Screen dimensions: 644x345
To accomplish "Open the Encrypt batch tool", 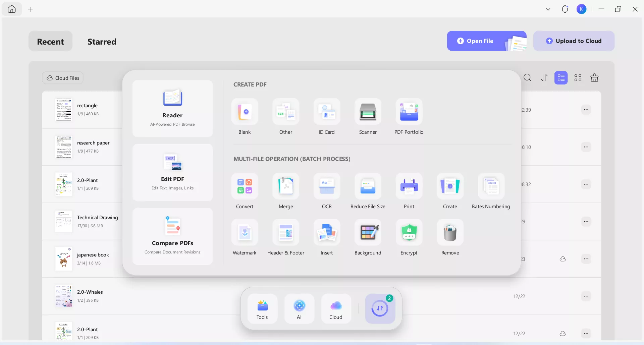I will [x=409, y=232].
